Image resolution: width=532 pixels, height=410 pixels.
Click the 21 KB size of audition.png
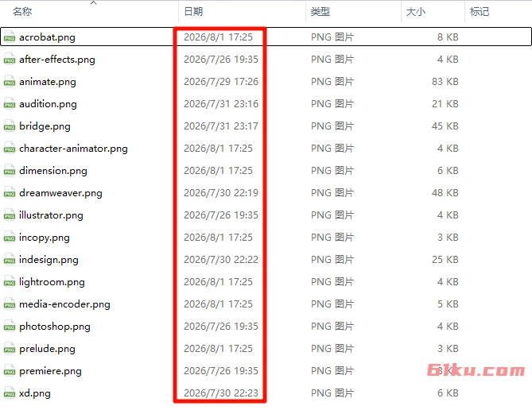[445, 103]
